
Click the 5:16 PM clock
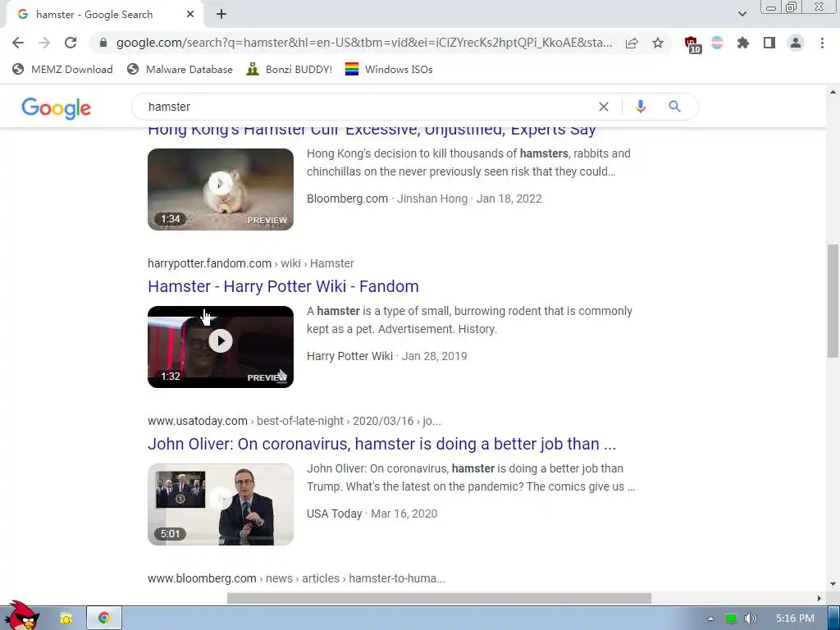(x=795, y=619)
